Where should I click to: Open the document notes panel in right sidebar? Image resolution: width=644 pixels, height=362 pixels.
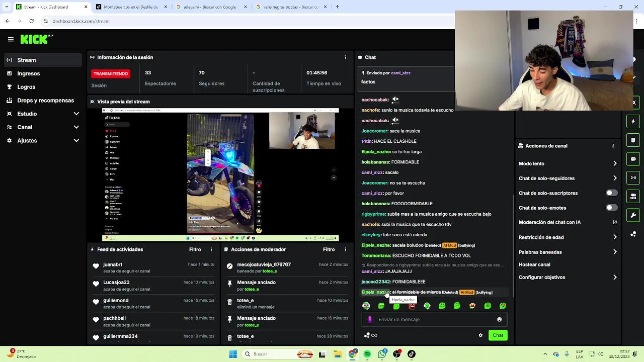click(x=633, y=140)
